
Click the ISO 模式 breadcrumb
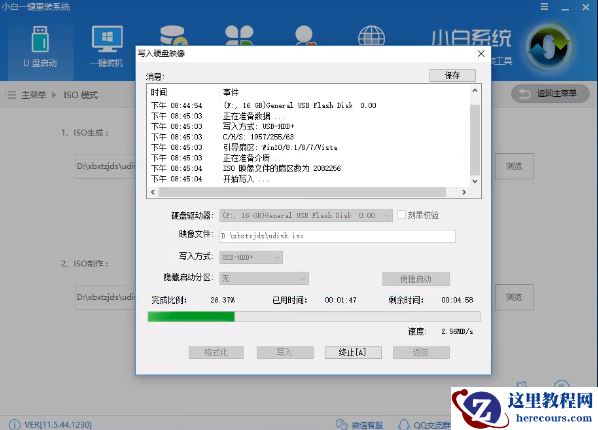[80, 95]
